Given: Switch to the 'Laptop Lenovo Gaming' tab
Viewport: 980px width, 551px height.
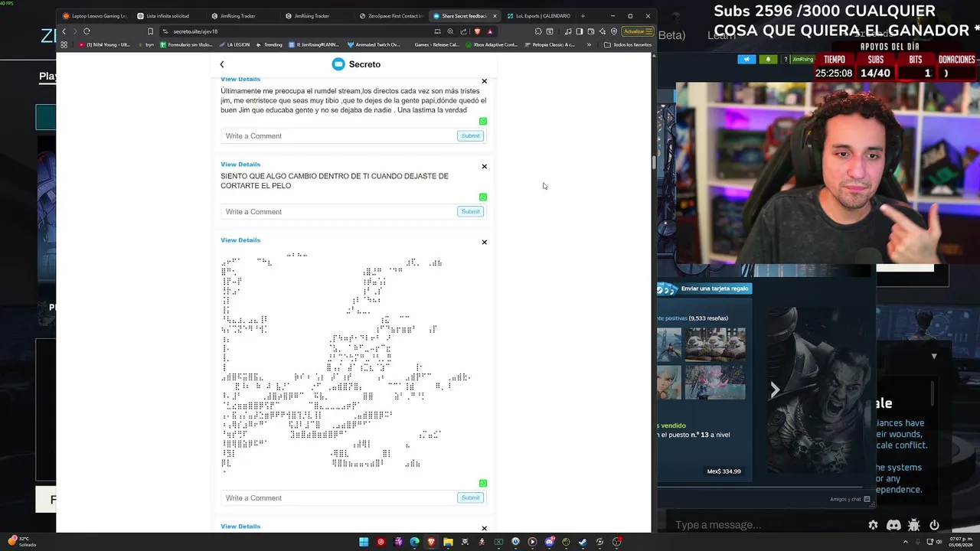Looking at the screenshot, I should 95,16.
